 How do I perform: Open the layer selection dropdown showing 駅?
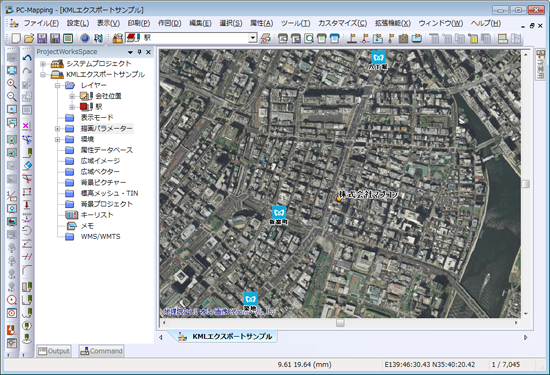pos(253,38)
